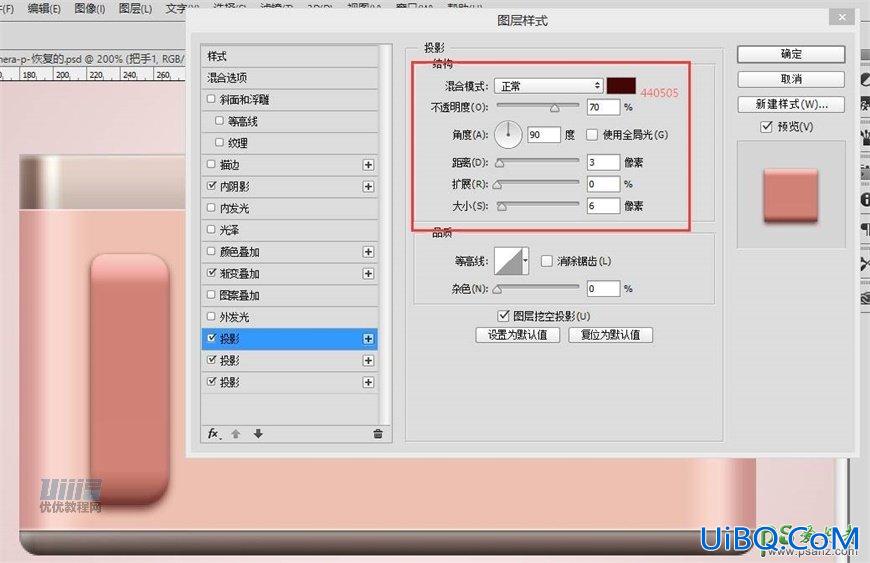Image resolution: width=870 pixels, height=563 pixels.
Task: Click the plus icon beside 描边
Action: coord(368,165)
